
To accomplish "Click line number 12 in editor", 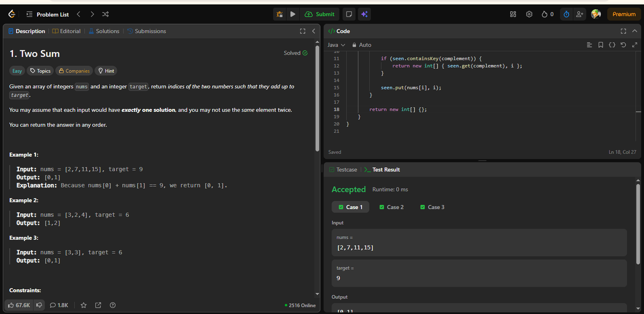I will 336,65.
